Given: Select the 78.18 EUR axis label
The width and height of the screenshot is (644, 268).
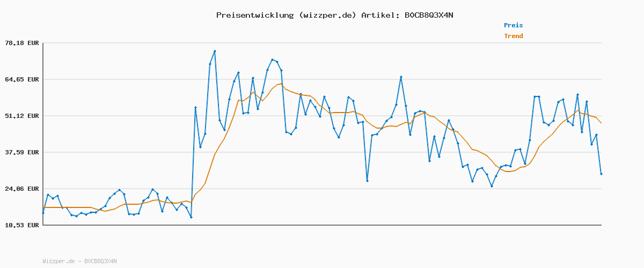Looking at the screenshot, I should coord(22,43).
